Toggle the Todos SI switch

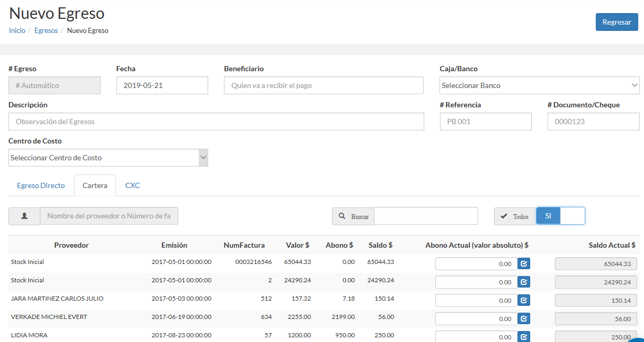[x=561, y=216]
